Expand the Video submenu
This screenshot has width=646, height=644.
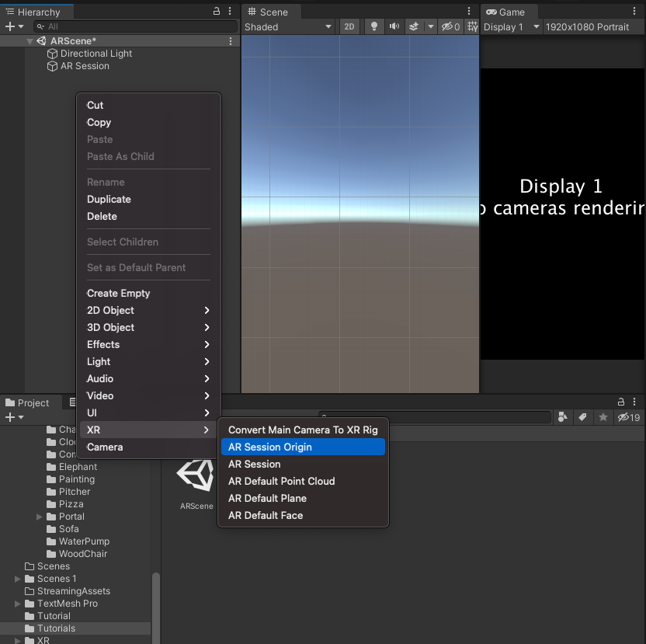click(149, 396)
